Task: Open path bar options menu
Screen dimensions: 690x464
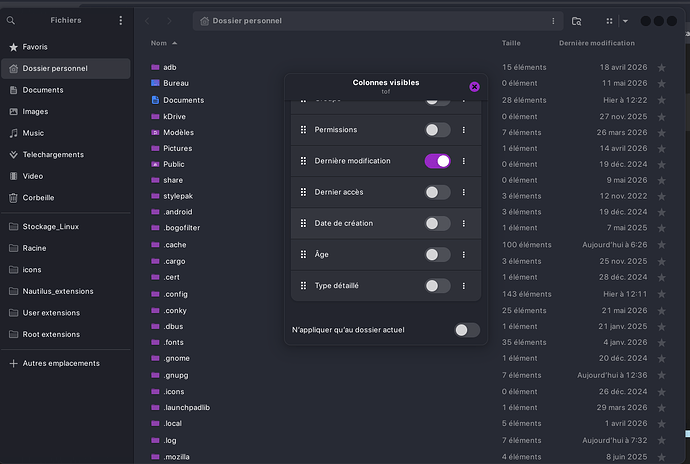Action: 553,21
